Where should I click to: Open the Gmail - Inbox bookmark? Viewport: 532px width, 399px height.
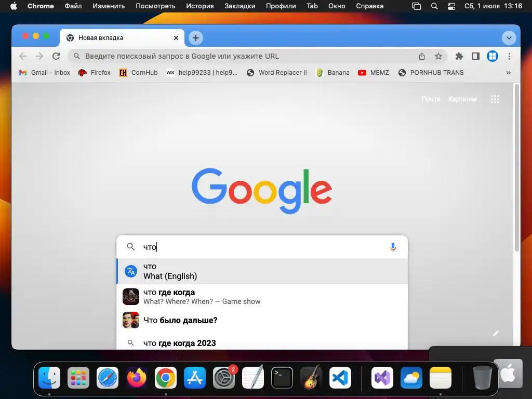tap(45, 73)
